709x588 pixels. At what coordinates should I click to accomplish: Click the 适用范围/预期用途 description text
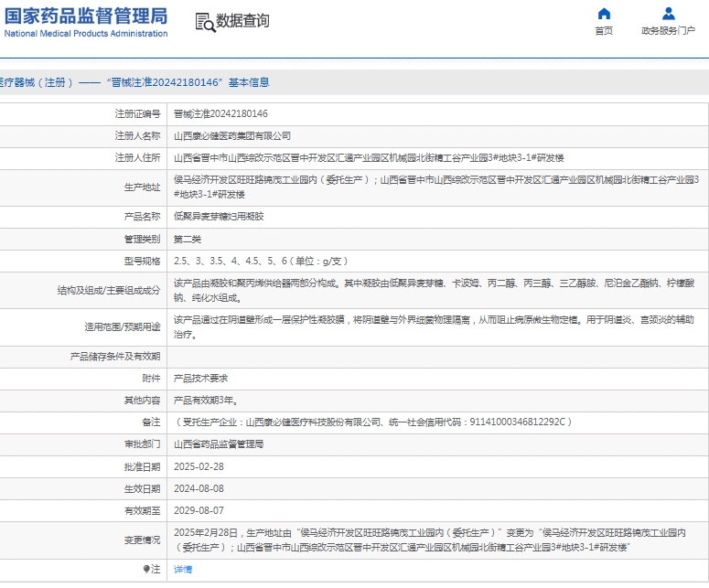(x=434, y=327)
